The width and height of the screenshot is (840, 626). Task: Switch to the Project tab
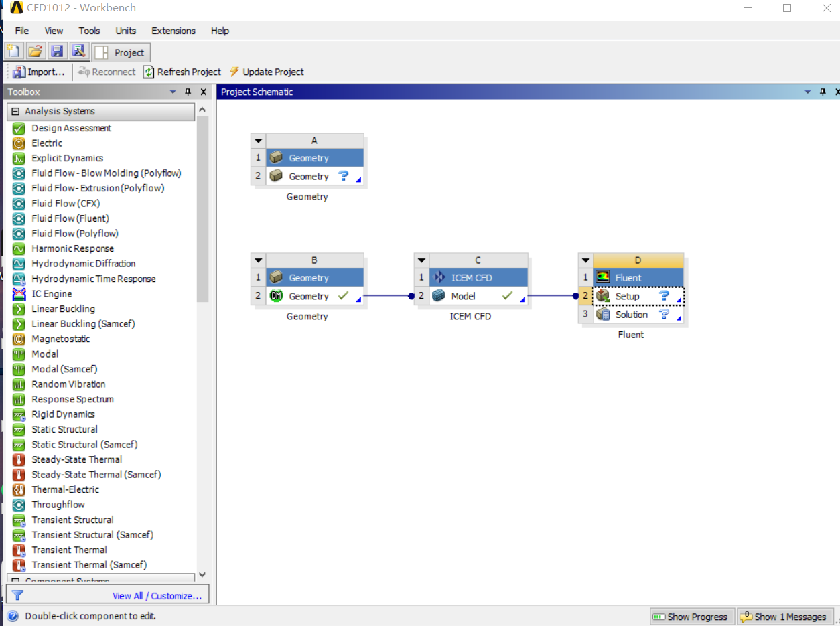click(122, 52)
